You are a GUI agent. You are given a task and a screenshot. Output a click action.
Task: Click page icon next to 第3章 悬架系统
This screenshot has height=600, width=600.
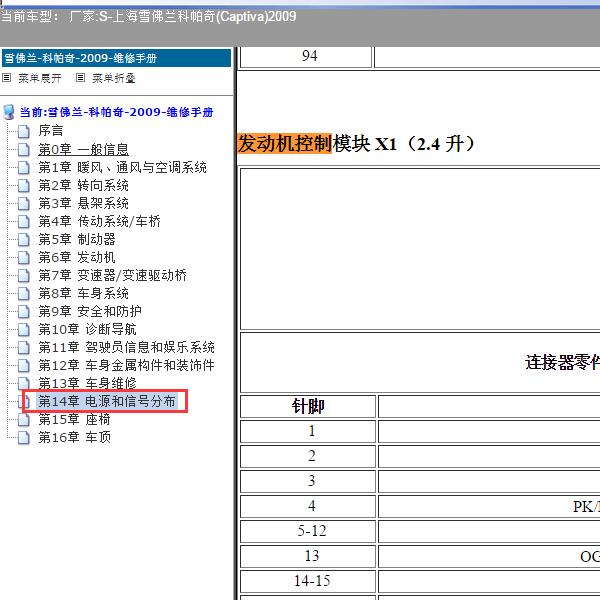(x=24, y=203)
